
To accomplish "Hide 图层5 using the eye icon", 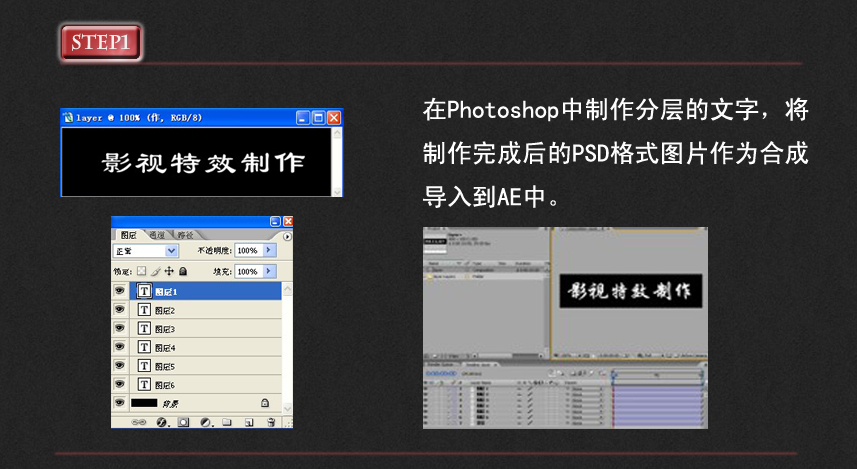I will tap(119, 365).
